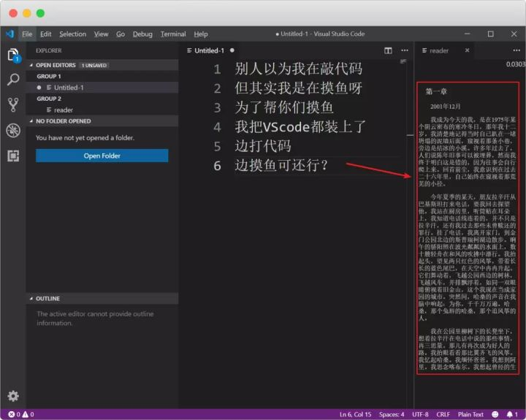Click the CRLF line ending indicator
Viewport: 526px width, 420px height.
point(443,415)
